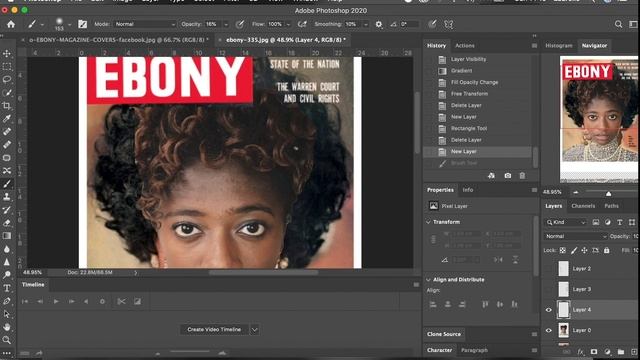The width and height of the screenshot is (640, 360).
Task: Select the Lasso tool
Action: tap(7, 79)
